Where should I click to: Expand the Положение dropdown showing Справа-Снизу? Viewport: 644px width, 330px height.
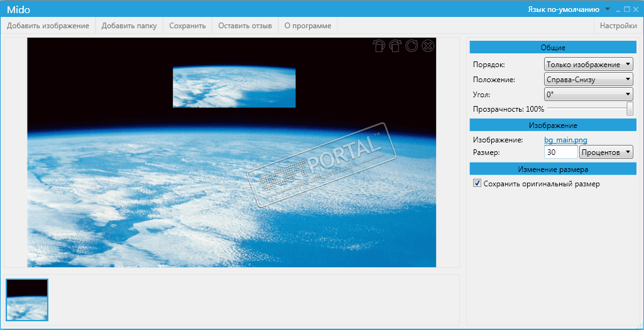click(x=588, y=80)
